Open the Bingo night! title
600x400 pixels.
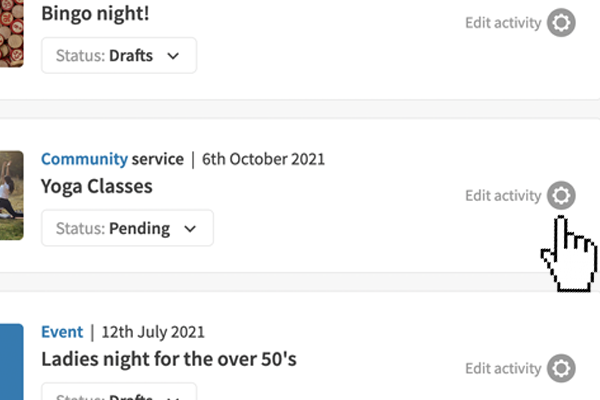[95, 15]
